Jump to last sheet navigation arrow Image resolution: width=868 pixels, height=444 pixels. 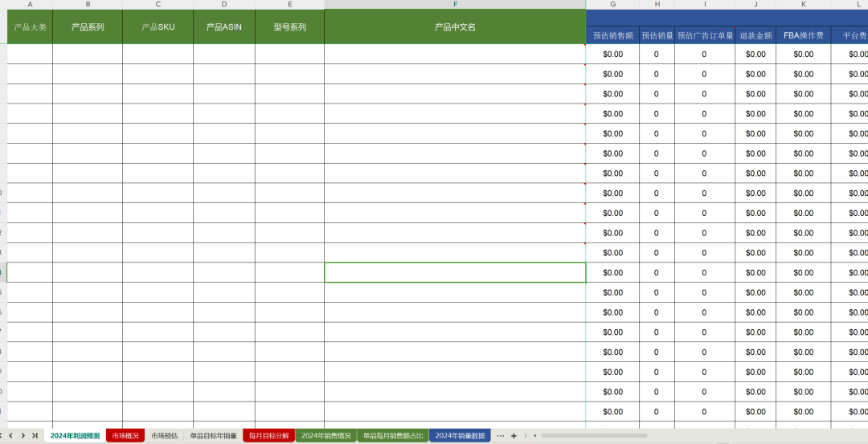[35, 436]
